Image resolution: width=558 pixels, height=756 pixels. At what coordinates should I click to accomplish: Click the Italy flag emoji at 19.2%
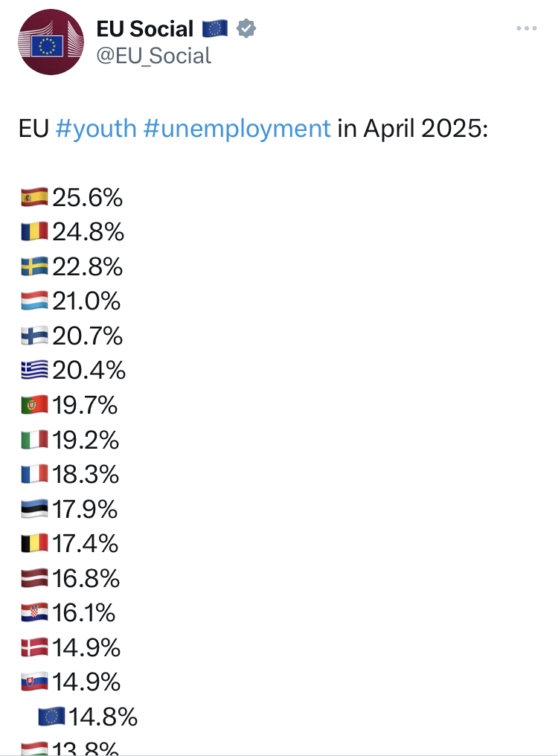tap(35, 439)
